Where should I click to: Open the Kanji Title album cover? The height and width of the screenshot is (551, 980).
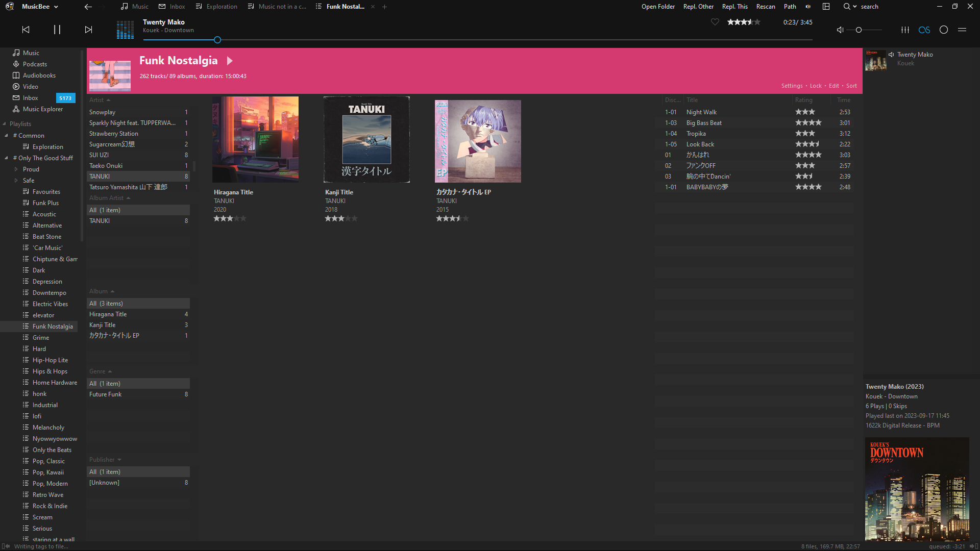click(x=366, y=139)
